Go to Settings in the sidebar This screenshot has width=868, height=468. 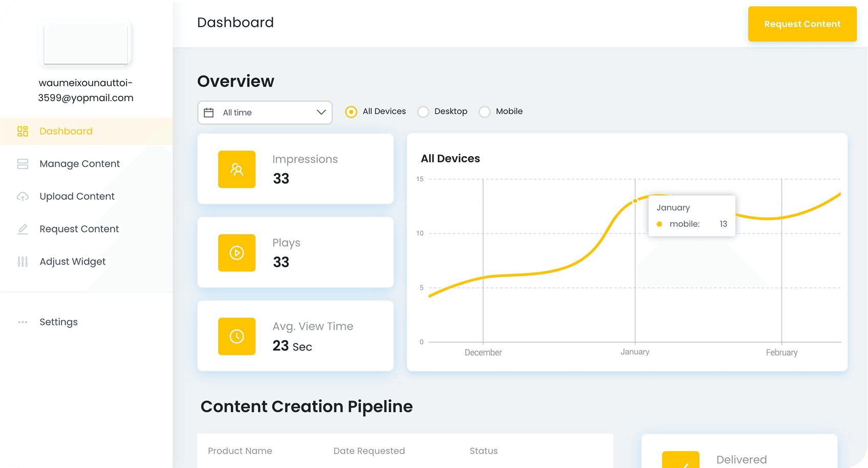[x=58, y=322]
